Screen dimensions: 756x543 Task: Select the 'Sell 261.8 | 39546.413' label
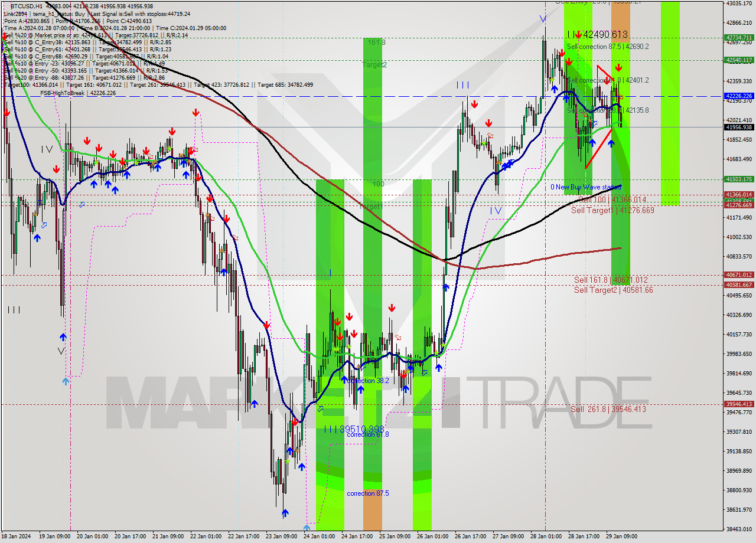click(608, 409)
